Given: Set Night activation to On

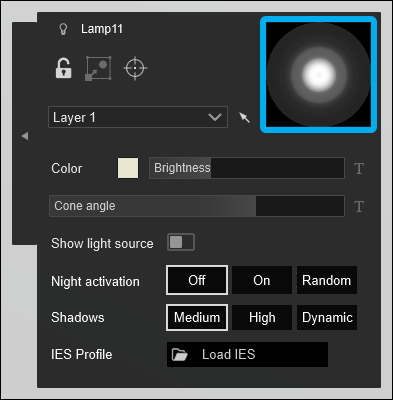Looking at the screenshot, I should click(x=262, y=280).
